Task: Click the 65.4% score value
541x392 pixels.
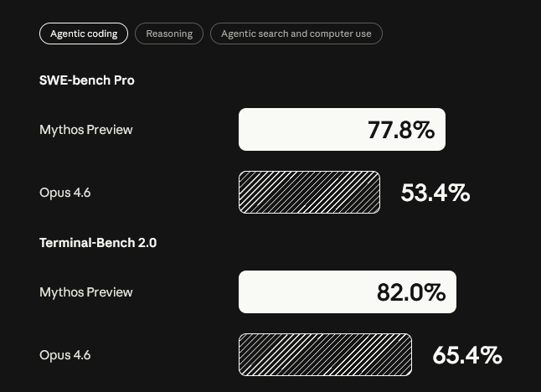Action: click(x=467, y=355)
